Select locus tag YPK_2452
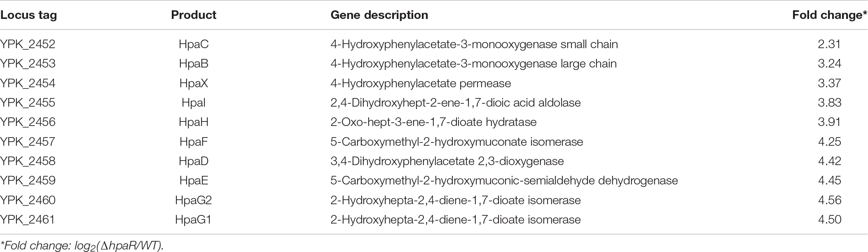Screen dimensions: 868x252 [x=28, y=44]
